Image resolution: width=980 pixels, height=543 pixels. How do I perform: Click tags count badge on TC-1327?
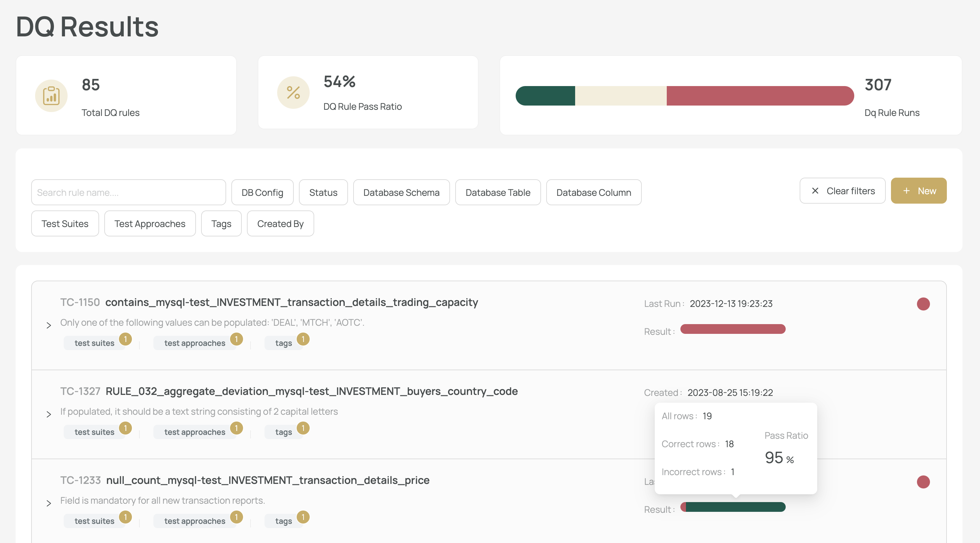pyautogui.click(x=303, y=428)
